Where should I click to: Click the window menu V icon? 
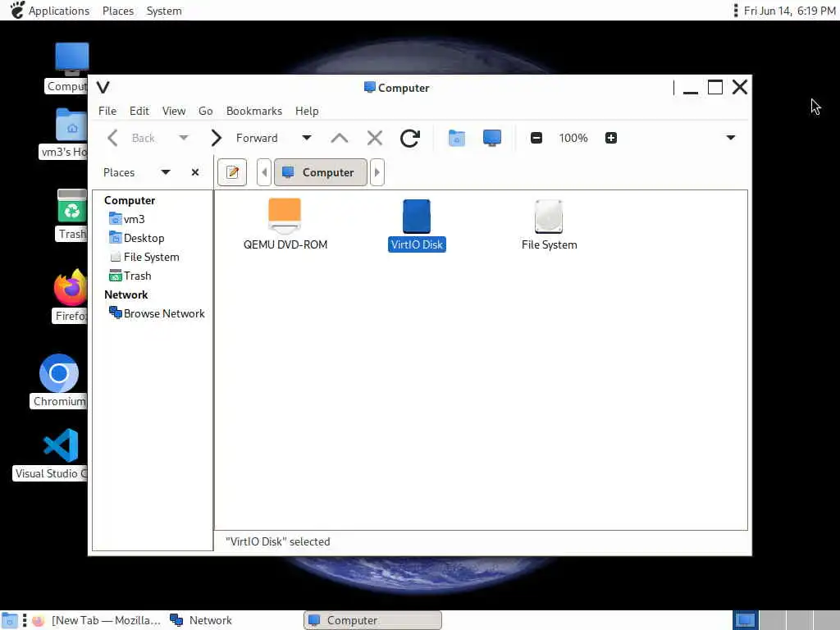coord(103,87)
